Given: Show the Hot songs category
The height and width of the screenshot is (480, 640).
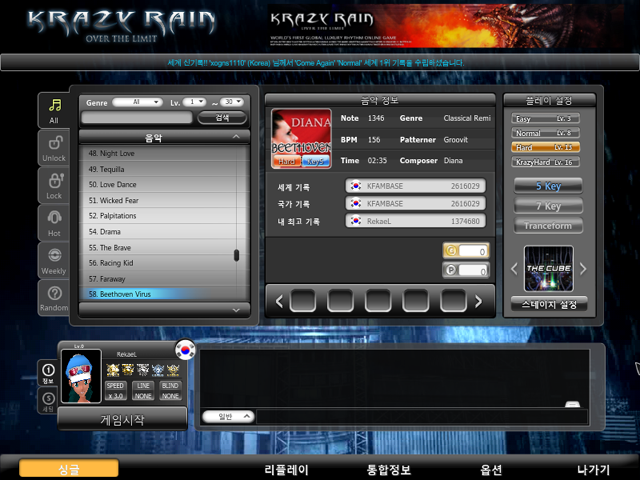Looking at the screenshot, I should (x=54, y=223).
